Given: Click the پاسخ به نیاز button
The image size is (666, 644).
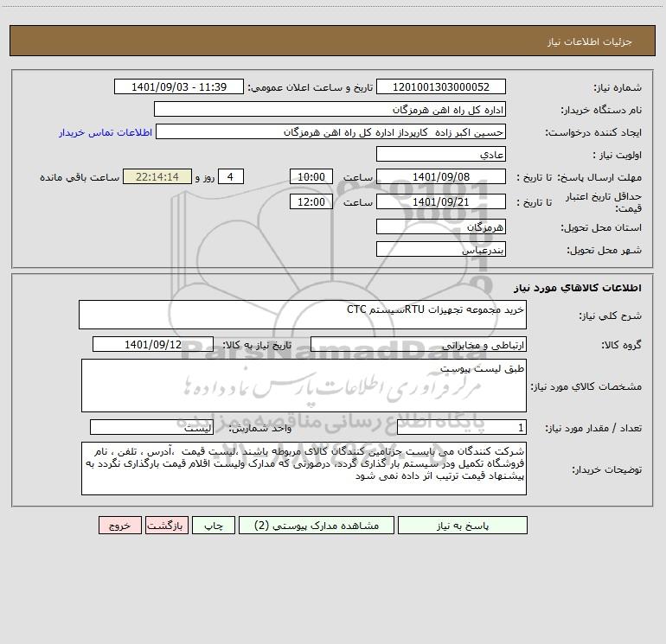Looking at the screenshot, I should tap(462, 526).
